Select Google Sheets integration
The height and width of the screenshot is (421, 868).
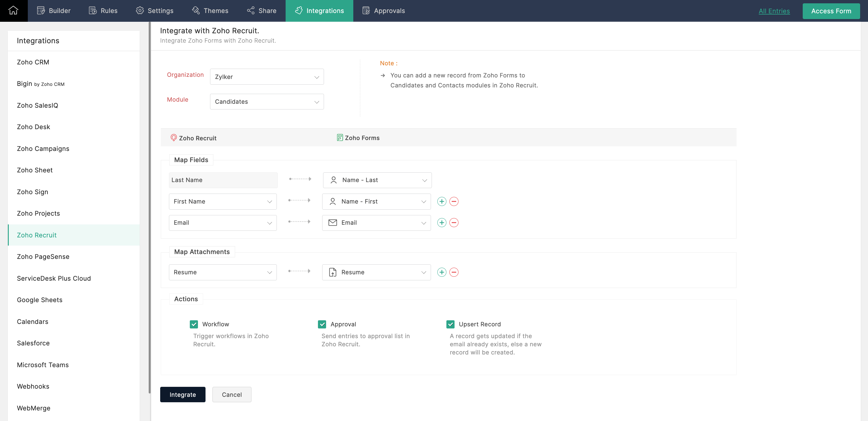(x=74, y=300)
